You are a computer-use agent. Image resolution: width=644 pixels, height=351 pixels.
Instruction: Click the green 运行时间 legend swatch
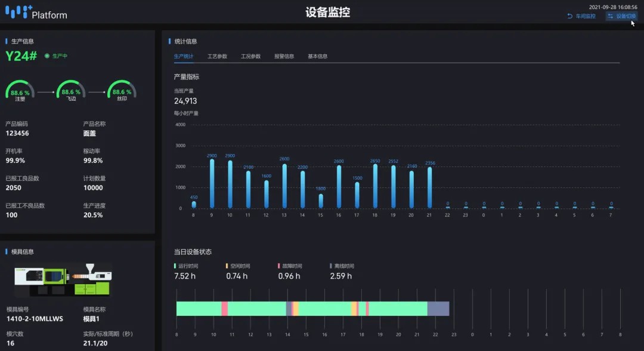click(175, 266)
